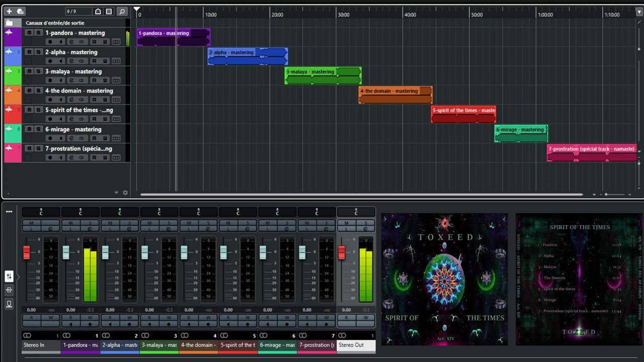This screenshot has height=362, width=644.
Task: Mute Stereo In mixer channel
Action: click(31, 223)
